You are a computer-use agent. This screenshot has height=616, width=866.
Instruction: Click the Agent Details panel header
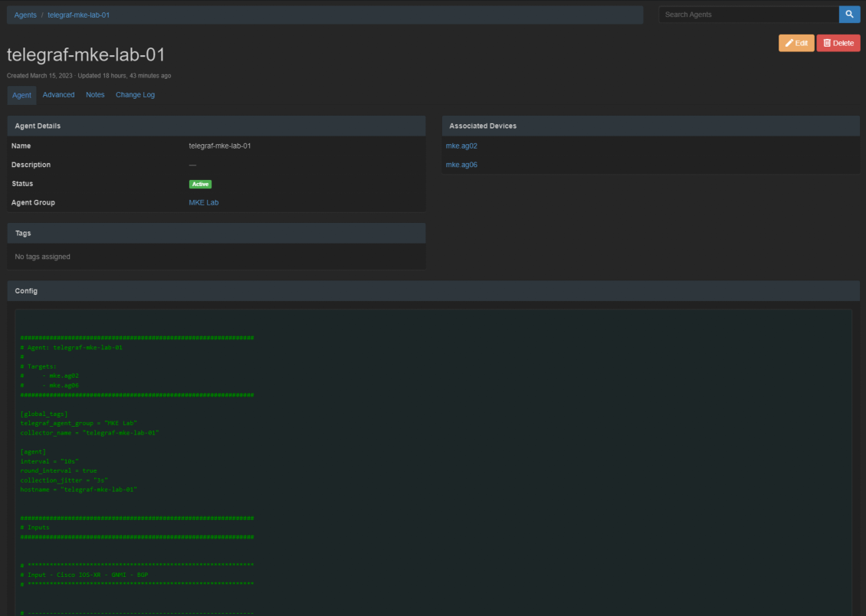coord(216,126)
